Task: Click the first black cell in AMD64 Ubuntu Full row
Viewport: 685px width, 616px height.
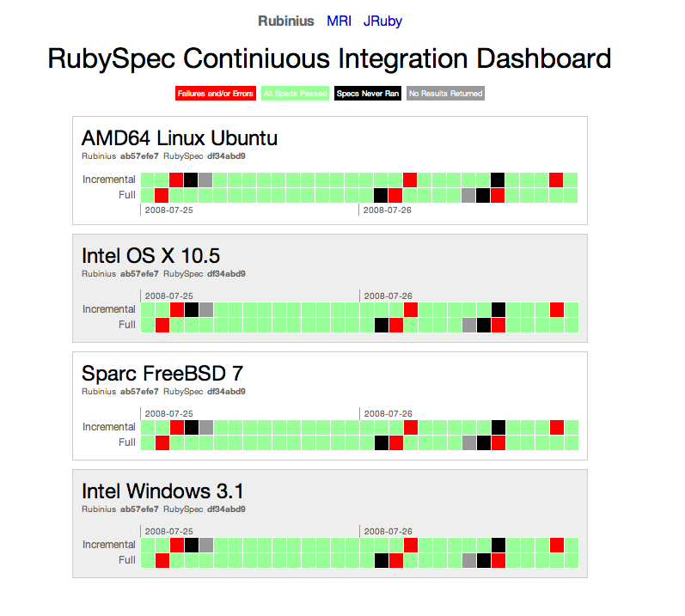Action: click(381, 196)
